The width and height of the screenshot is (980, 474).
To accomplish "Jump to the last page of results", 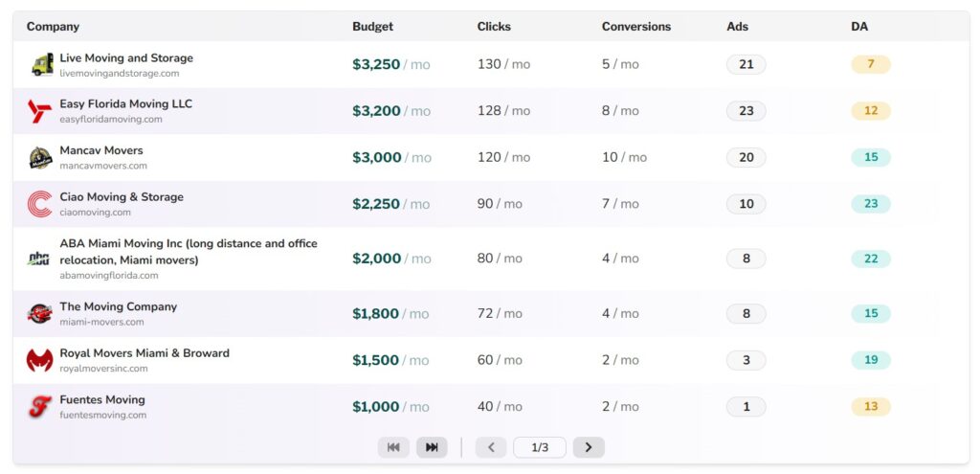I will click(x=432, y=447).
